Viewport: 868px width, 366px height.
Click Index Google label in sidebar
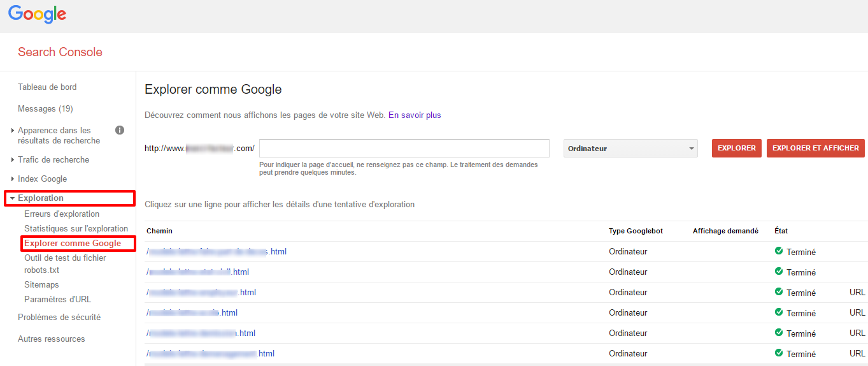pos(42,179)
